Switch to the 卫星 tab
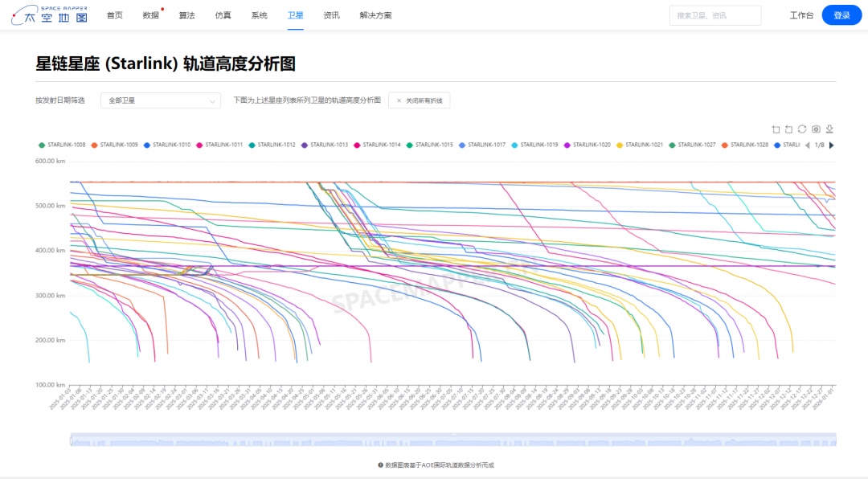This screenshot has height=479, width=868. pos(295,15)
